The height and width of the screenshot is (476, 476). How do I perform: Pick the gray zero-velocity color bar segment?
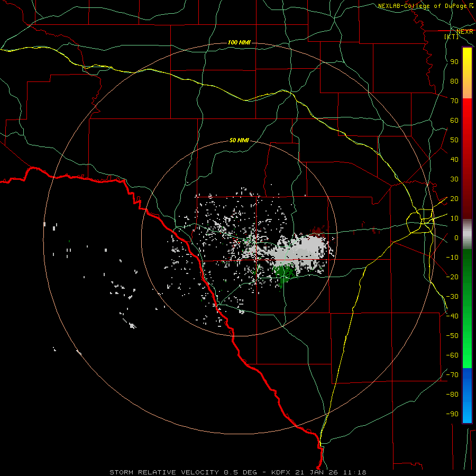tap(467, 234)
